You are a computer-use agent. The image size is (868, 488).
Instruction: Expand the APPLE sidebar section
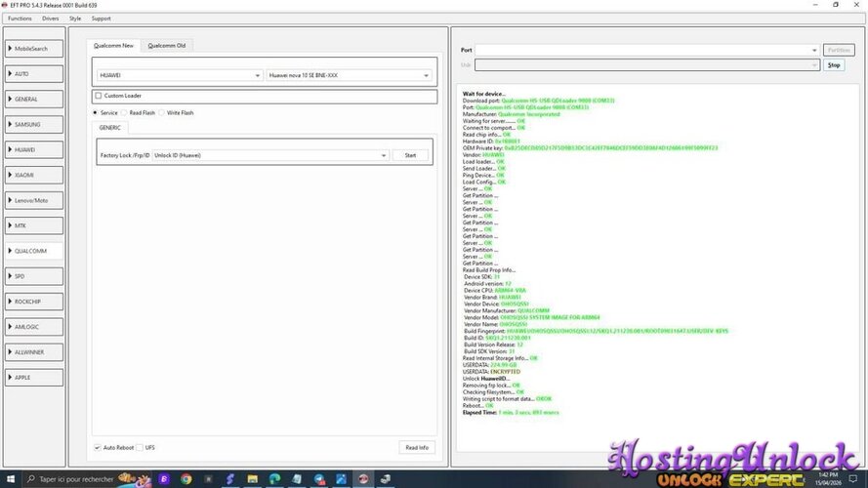pyautogui.click(x=34, y=378)
